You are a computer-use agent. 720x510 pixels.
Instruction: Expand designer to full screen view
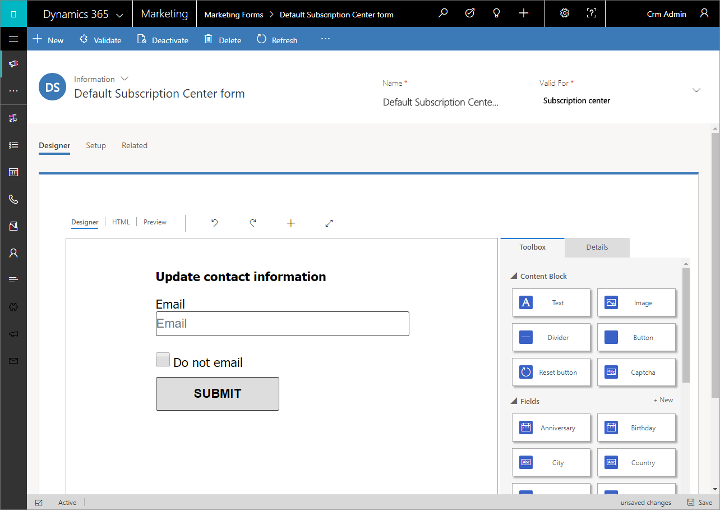point(329,223)
